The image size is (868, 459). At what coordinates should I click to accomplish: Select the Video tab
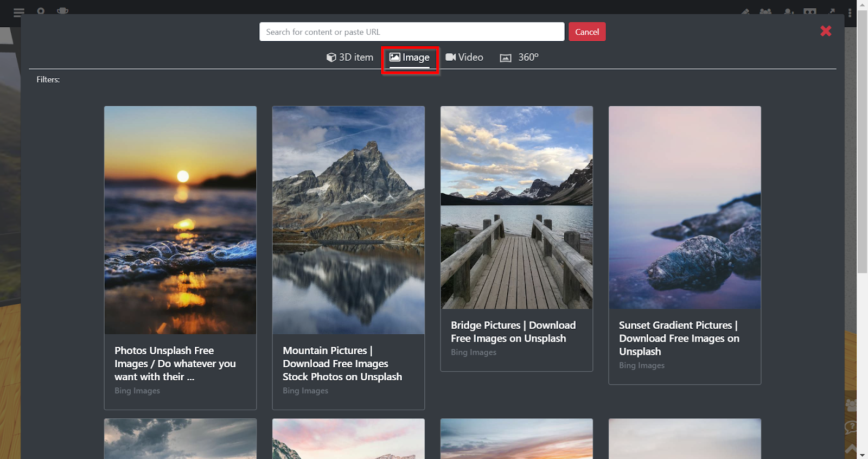click(x=464, y=58)
